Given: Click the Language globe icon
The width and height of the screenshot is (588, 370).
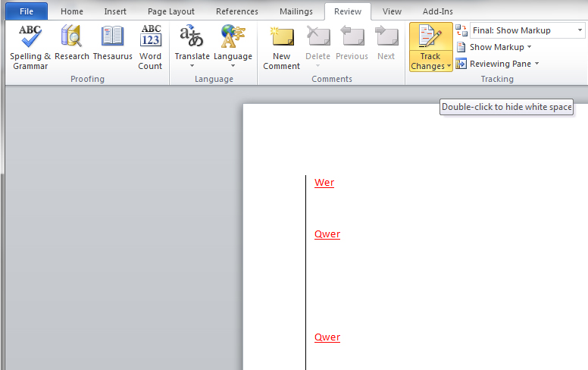Looking at the screenshot, I should 233,36.
